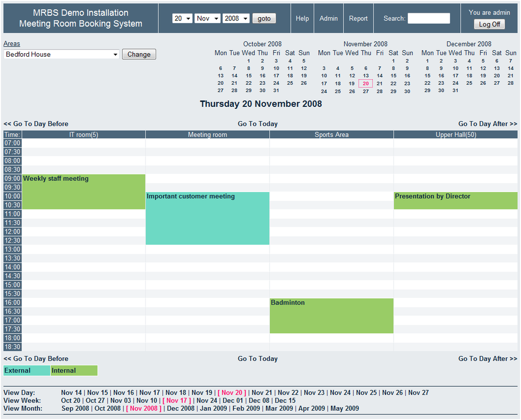This screenshot has height=420, width=521.
Task: Open the Weekly staff meeting booking
Action: (x=56, y=179)
